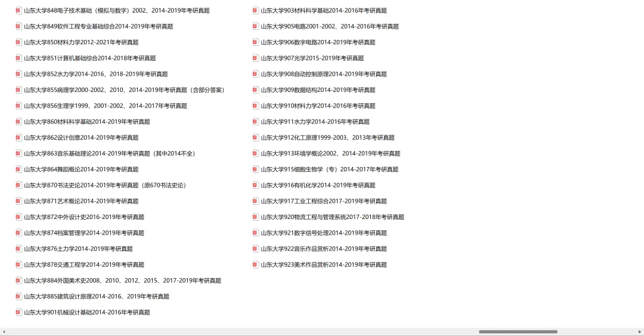
Task: Click PDF icon beside 山东大学909数据结构
Action: (x=255, y=90)
